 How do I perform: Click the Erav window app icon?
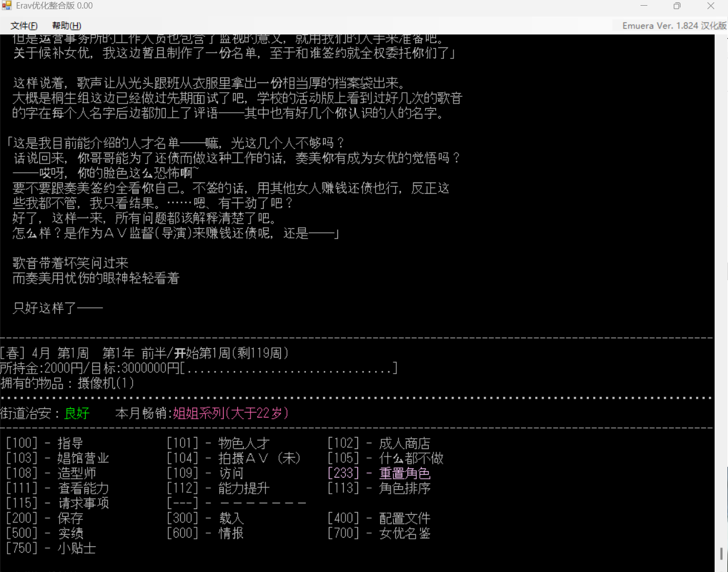click(7, 6)
